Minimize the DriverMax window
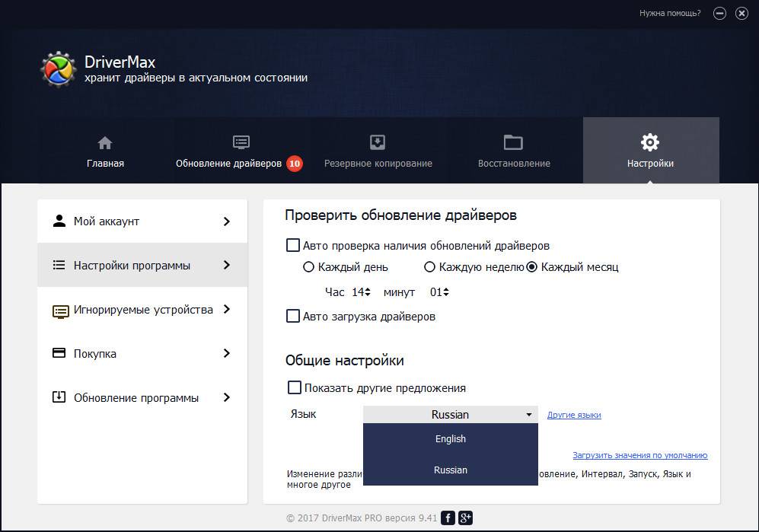The height and width of the screenshot is (532, 759). tap(719, 13)
